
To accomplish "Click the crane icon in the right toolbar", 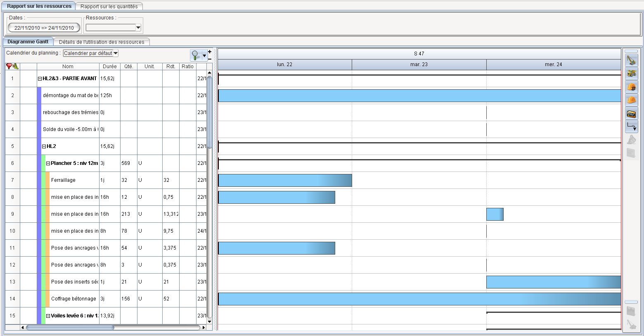I will click(631, 61).
